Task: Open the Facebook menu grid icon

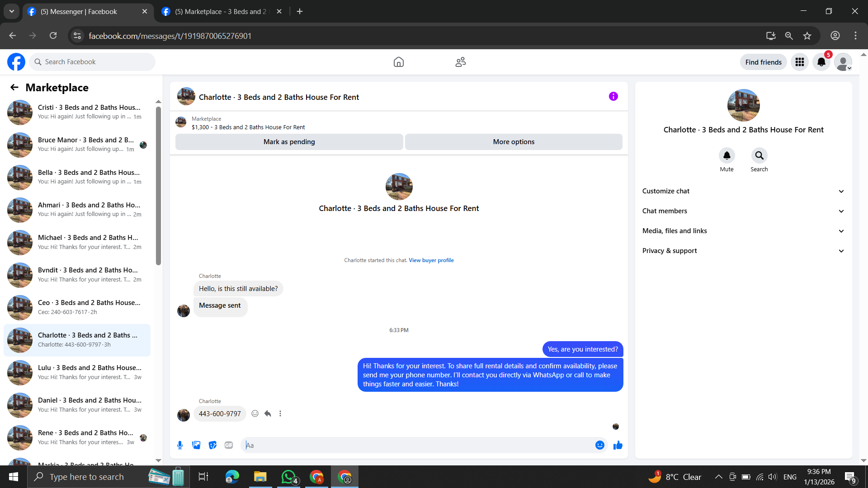Action: pyautogui.click(x=799, y=62)
